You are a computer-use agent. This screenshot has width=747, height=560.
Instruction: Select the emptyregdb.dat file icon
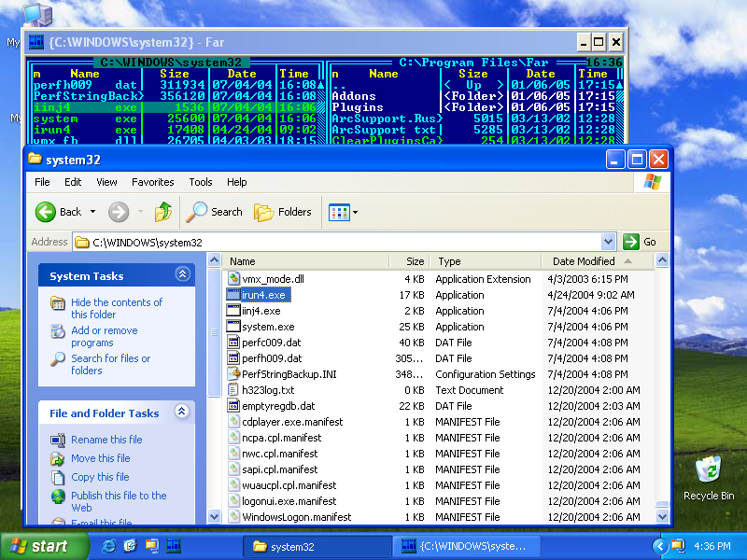tap(233, 406)
